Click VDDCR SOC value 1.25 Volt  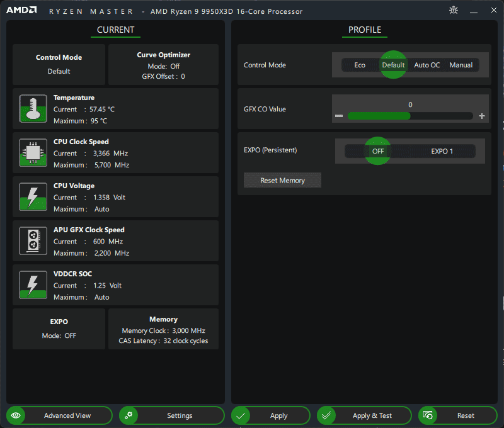point(107,286)
